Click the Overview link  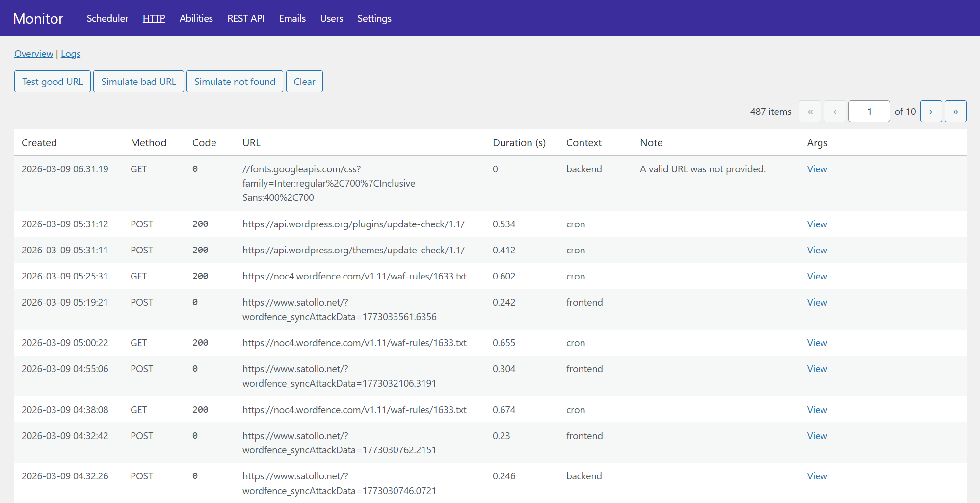(x=33, y=54)
